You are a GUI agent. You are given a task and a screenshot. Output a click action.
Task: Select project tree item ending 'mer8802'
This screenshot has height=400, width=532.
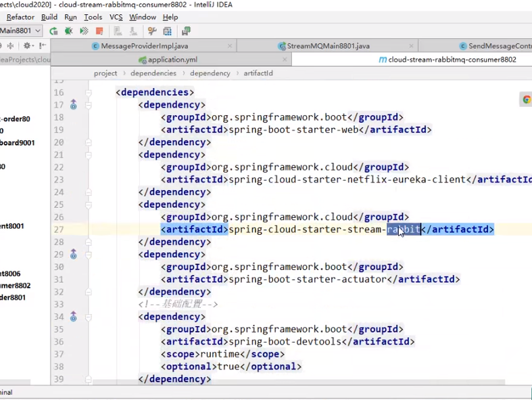[16, 286]
